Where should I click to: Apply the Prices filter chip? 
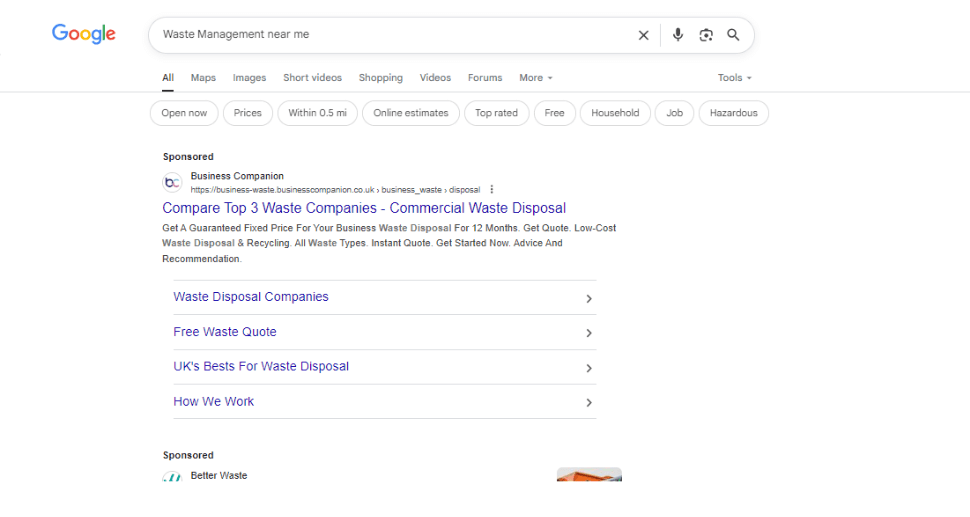[x=247, y=113]
